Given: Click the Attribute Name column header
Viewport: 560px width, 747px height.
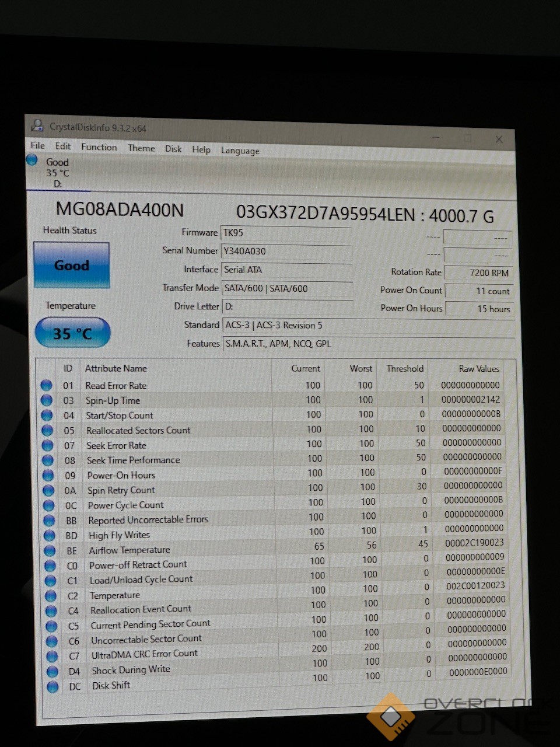Looking at the screenshot, I should [116, 368].
